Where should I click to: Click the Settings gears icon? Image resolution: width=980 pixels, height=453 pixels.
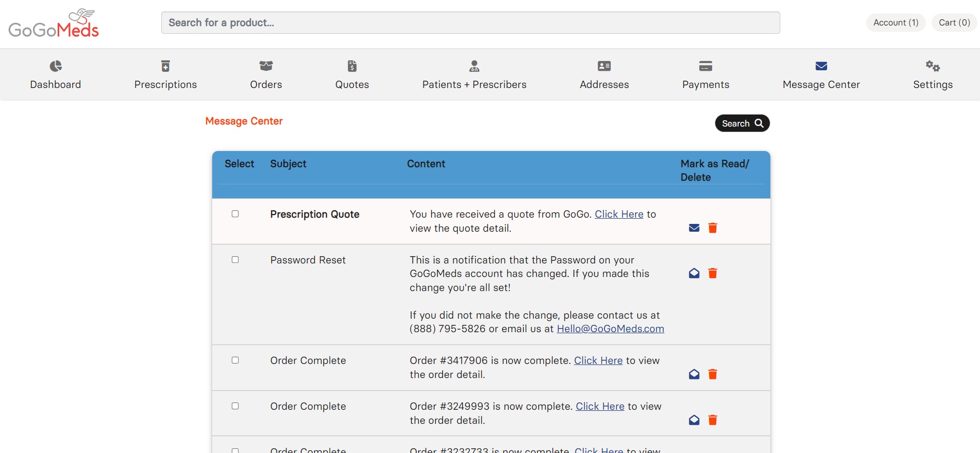coord(933,66)
